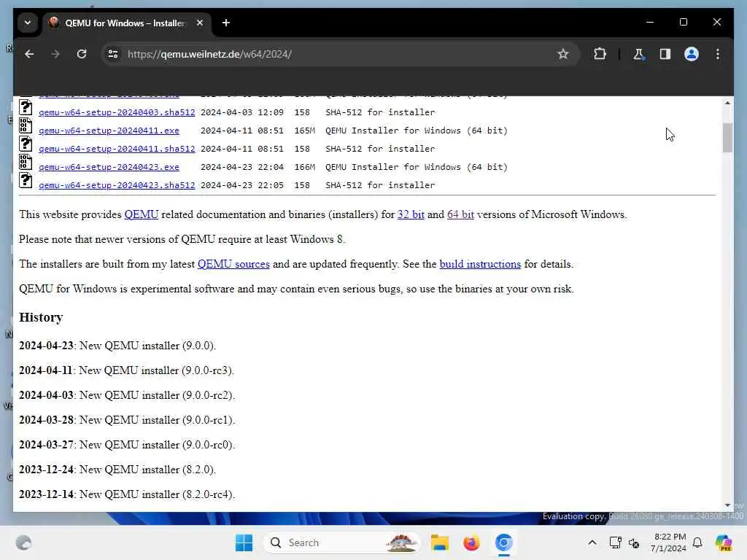Open the Windows Start menu
Screen dimensions: 747x560
coord(244,542)
